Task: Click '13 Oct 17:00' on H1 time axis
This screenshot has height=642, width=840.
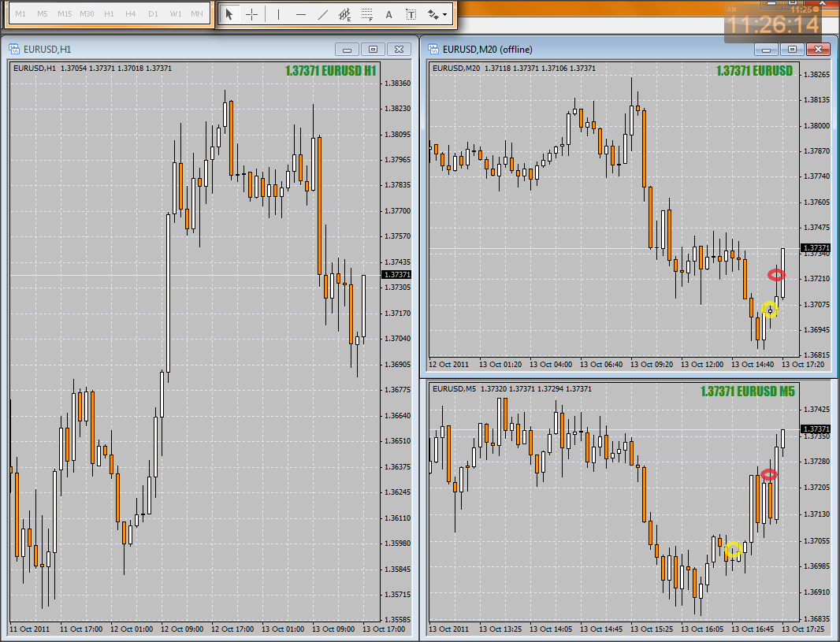Action: 384,629
